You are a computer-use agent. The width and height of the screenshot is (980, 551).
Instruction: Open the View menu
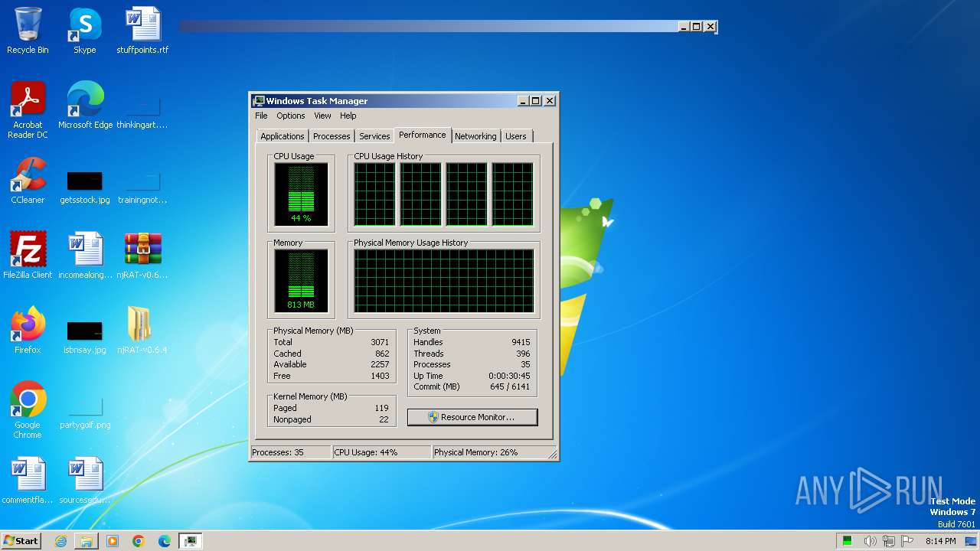(322, 116)
